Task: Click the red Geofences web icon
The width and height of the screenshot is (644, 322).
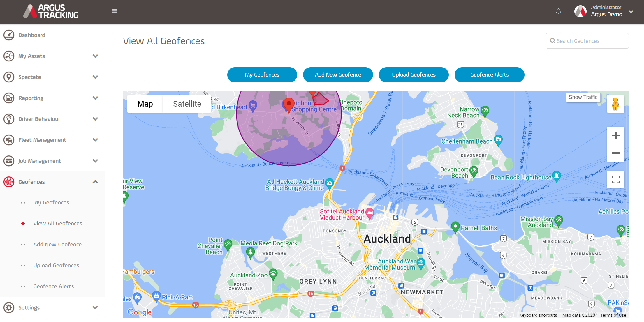Action: coord(9,182)
